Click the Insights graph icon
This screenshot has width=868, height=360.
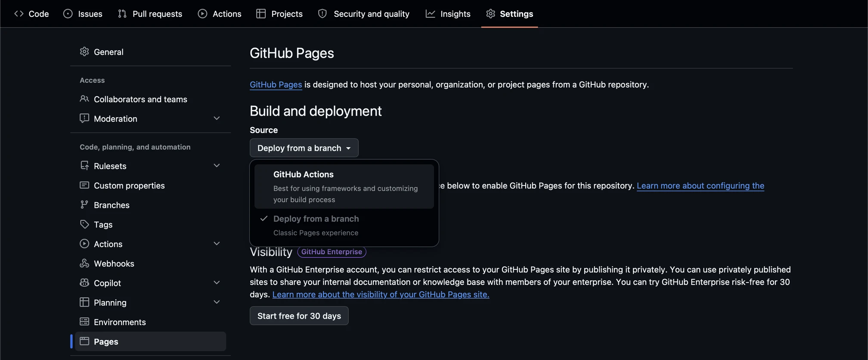point(430,14)
